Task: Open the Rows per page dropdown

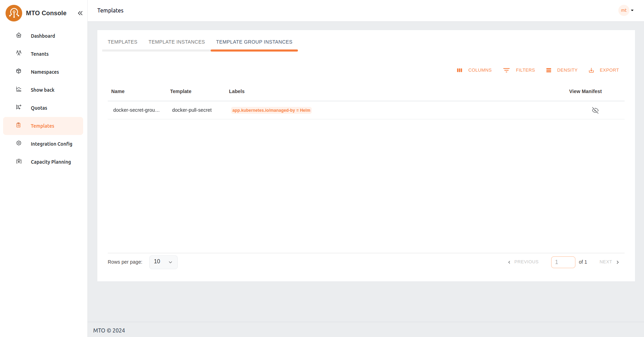Action: [163, 262]
